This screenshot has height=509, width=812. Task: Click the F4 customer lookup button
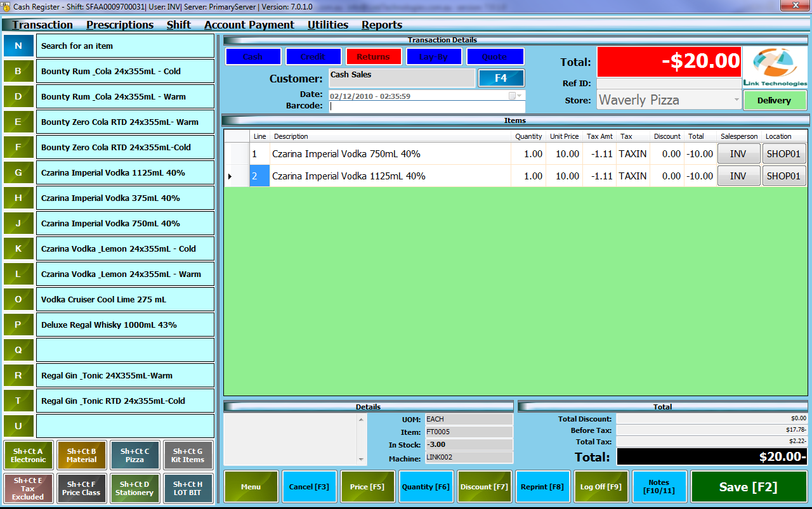click(501, 78)
